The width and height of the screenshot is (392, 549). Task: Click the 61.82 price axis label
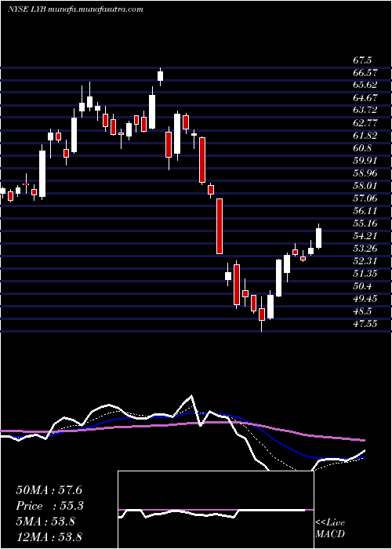pos(365,136)
